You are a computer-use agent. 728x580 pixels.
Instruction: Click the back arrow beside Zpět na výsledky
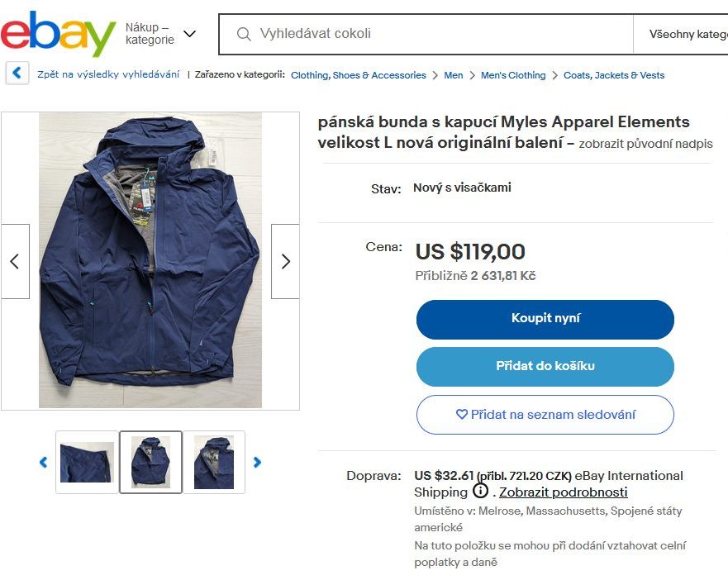17,74
